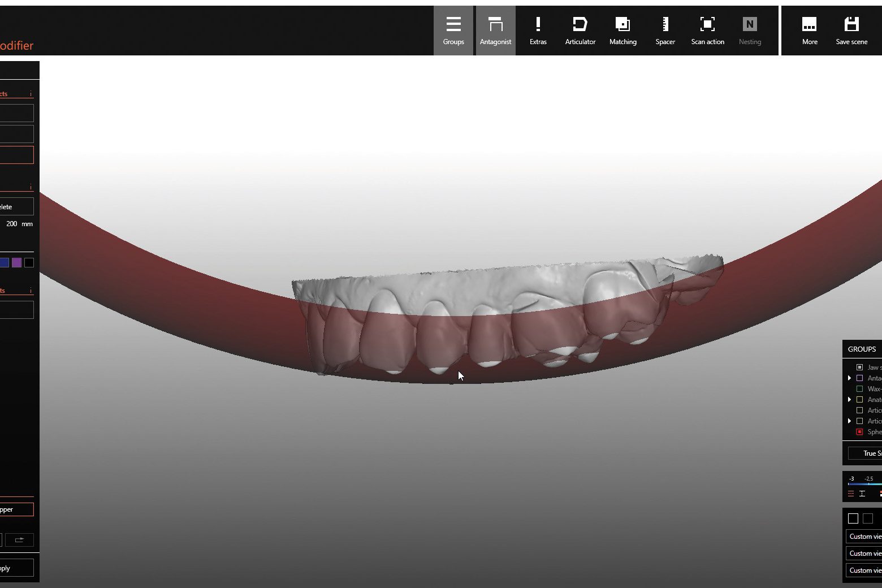Open the Matching tool
Screen dimensions: 882x588
[x=622, y=31]
